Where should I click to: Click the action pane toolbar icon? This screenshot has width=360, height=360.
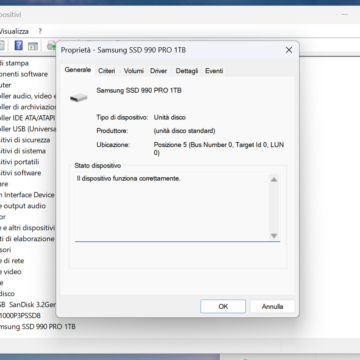[x=33, y=46]
